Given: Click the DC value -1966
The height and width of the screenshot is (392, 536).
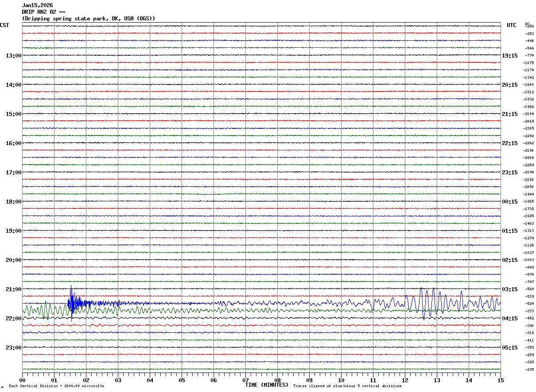Looking at the screenshot, I should point(528,107).
